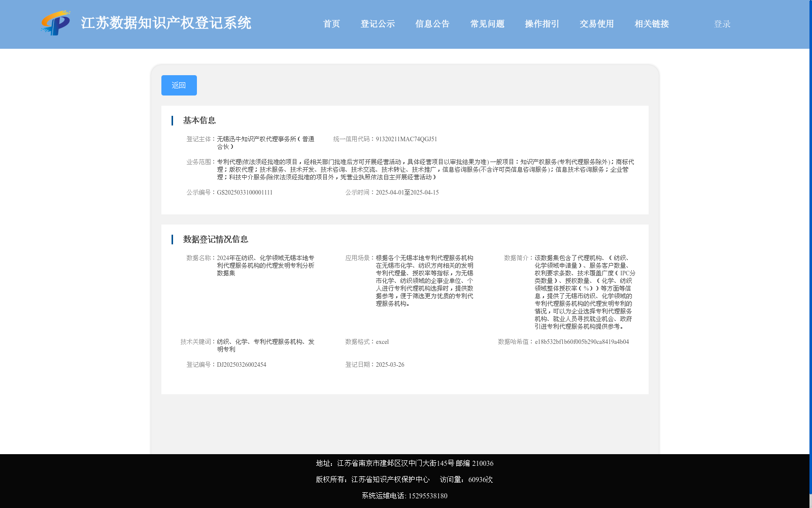Open the 登记公示 menu item
The height and width of the screenshot is (508, 812).
(378, 24)
